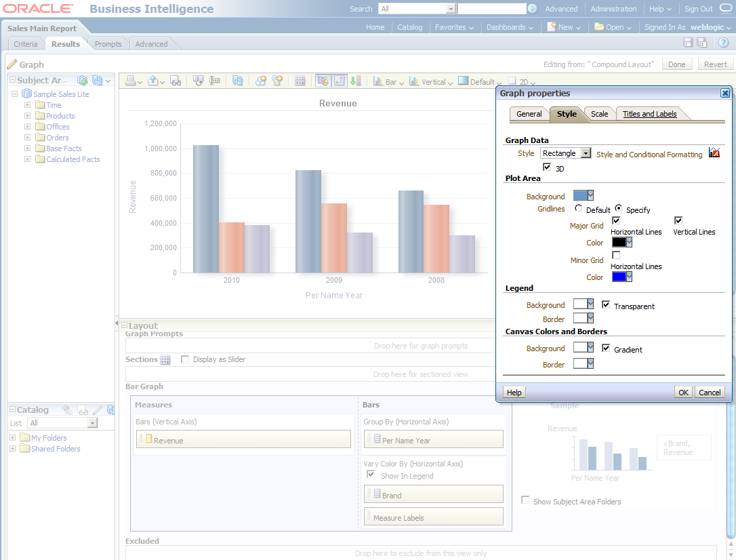The width and height of the screenshot is (736, 560).
Task: Open the Criteria tab
Action: coord(26,43)
